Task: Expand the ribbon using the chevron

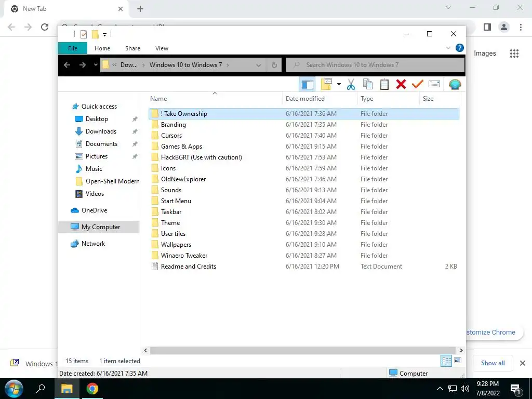Action: point(448,48)
